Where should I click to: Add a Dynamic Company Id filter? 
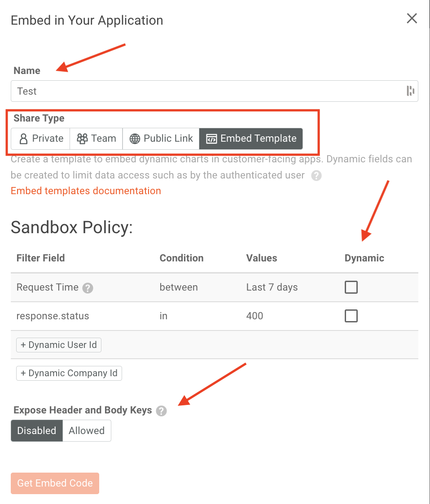69,373
